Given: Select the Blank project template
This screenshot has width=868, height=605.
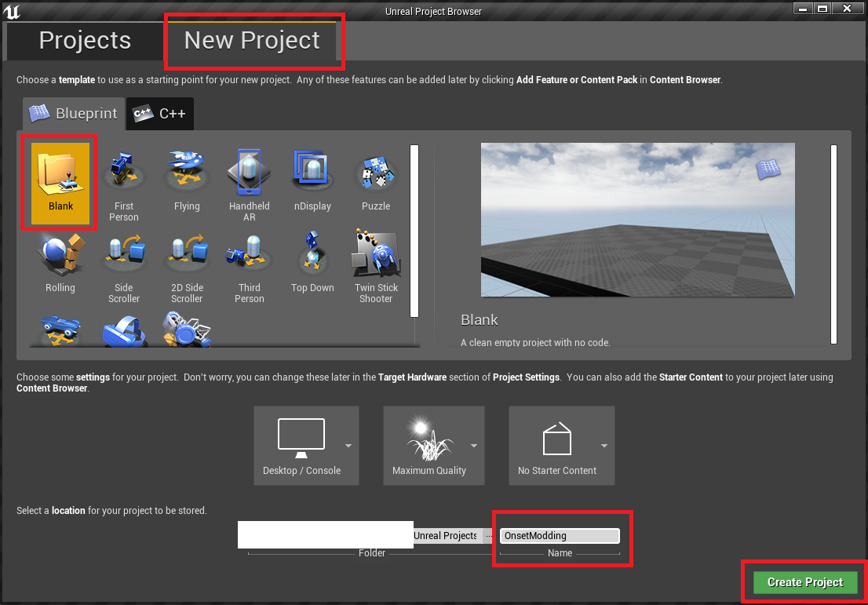Looking at the screenshot, I should pyautogui.click(x=60, y=183).
